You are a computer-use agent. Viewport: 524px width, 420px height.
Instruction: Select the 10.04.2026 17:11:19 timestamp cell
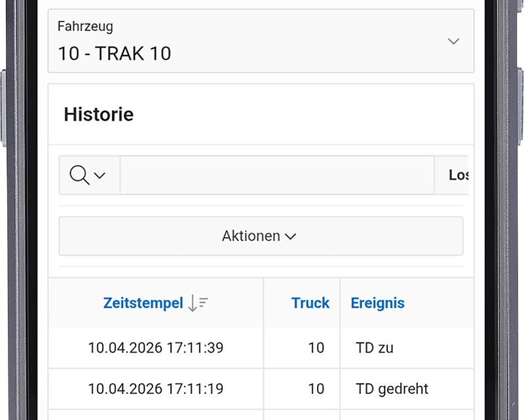(x=156, y=389)
